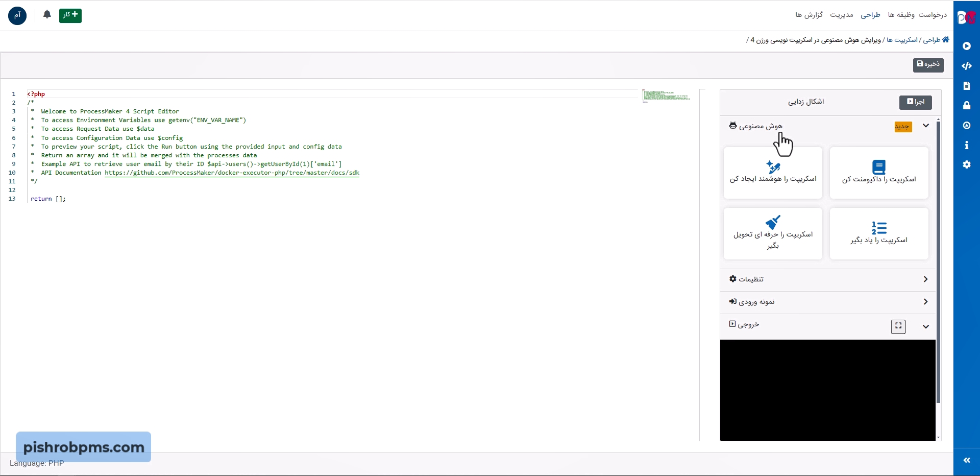Run script with اجرا button
980x476 pixels.
point(915,102)
